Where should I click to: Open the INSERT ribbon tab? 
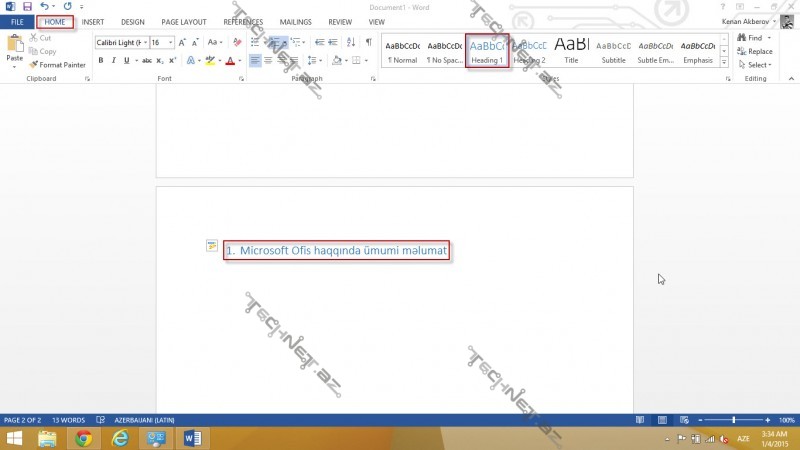click(92, 21)
